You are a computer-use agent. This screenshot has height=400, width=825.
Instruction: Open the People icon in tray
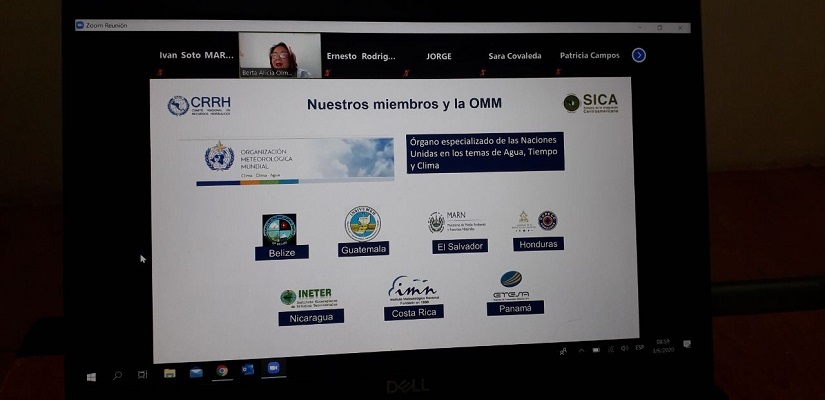tap(564, 351)
